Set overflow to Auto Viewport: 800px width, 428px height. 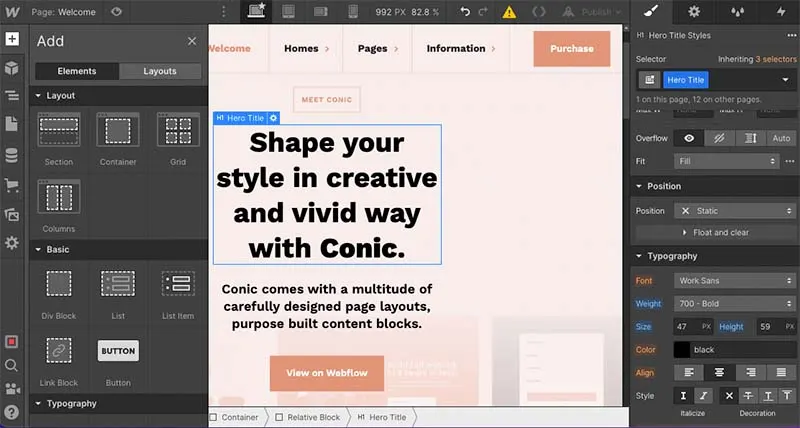coord(781,138)
